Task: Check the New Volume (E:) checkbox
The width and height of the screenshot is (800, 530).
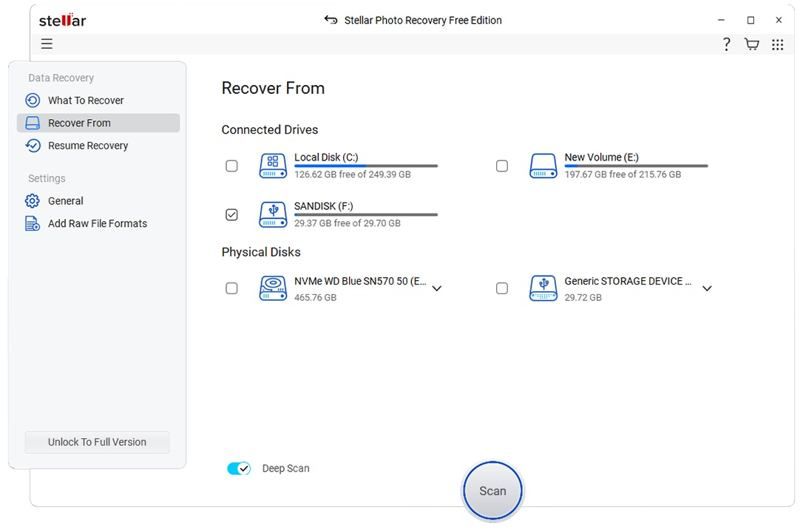Action: 502,166
